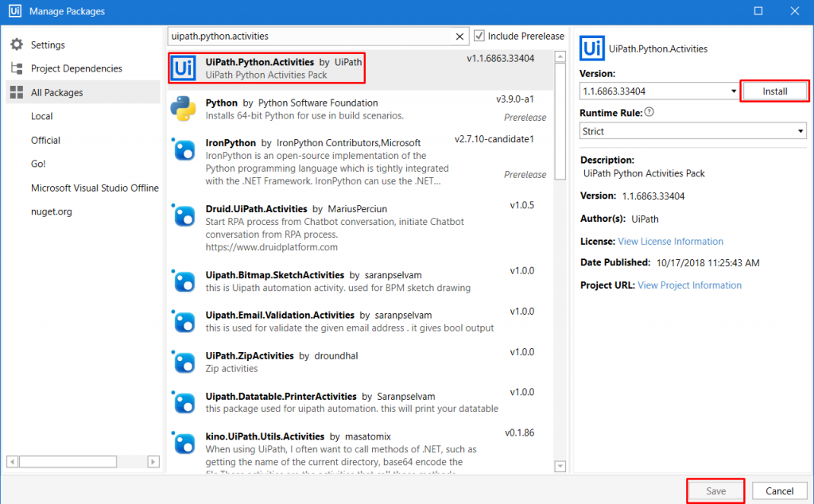Click the Project Dependencies tree icon
The width and height of the screenshot is (814, 504).
(x=17, y=68)
